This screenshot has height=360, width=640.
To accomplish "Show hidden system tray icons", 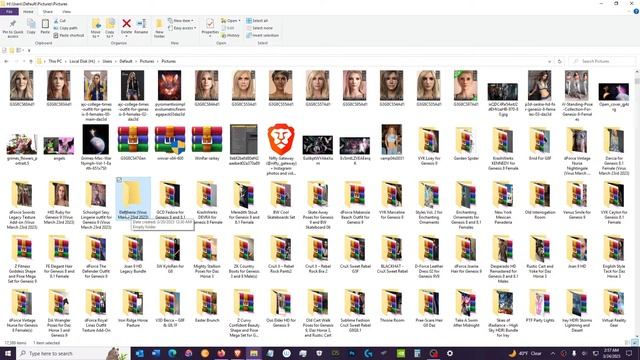I will (x=553, y=353).
